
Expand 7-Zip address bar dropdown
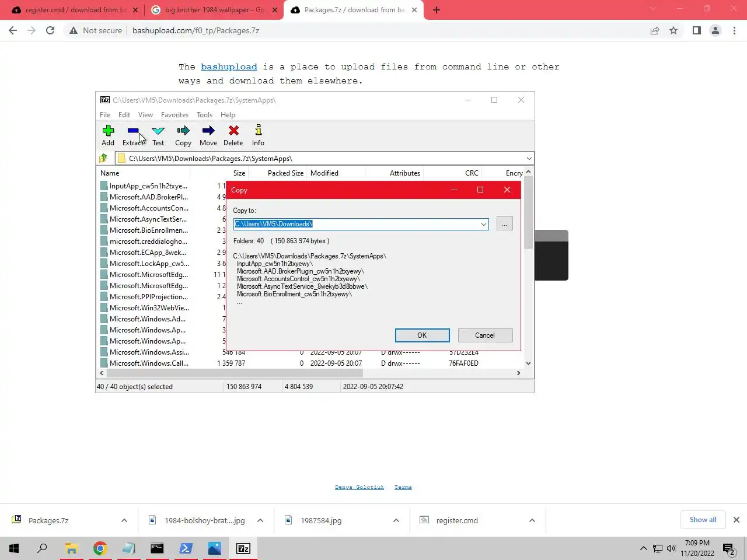coord(529,158)
